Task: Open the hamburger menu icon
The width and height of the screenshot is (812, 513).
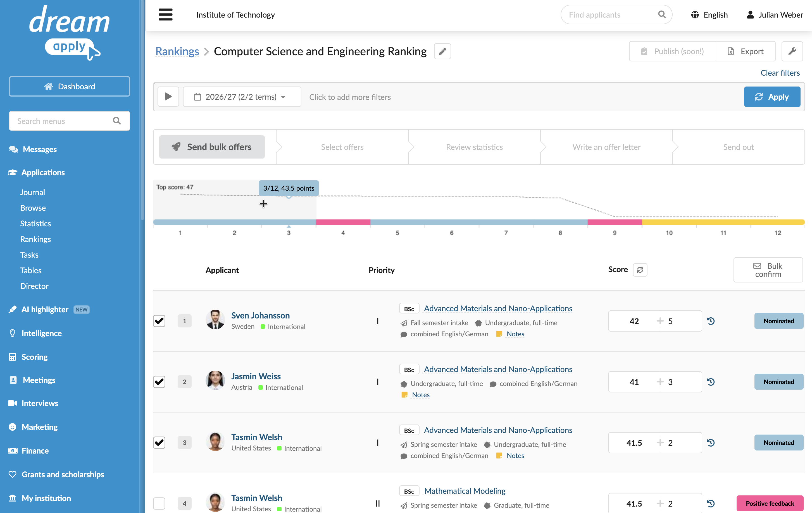Action: pyautogui.click(x=165, y=15)
